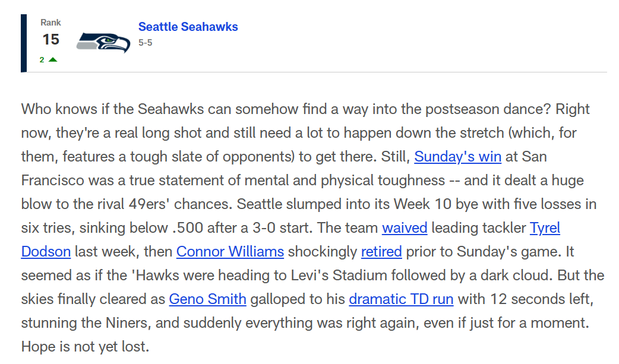Open the "dramatic TD run" link
The image size is (619, 364).
401,299
